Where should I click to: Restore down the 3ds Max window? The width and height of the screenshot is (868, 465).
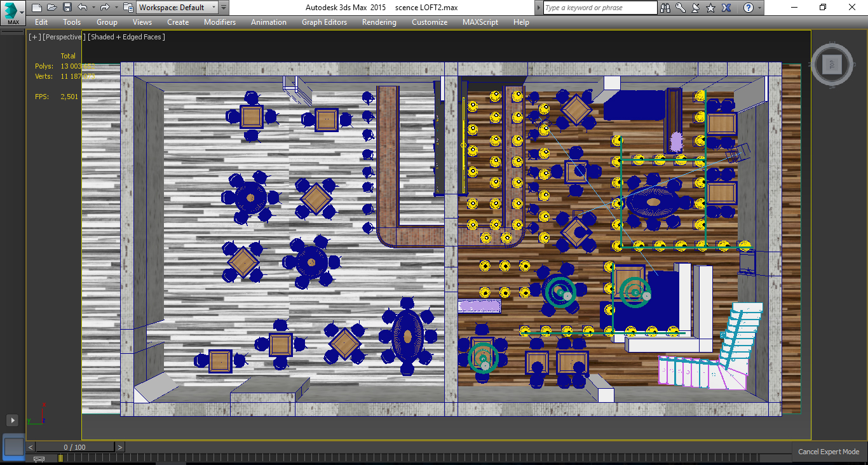click(x=823, y=8)
